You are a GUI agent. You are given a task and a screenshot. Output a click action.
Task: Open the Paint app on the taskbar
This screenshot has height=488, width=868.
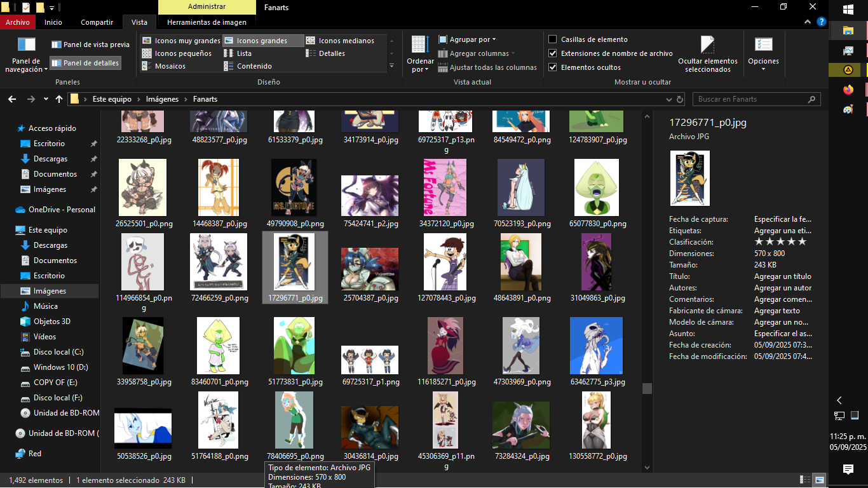pos(848,109)
